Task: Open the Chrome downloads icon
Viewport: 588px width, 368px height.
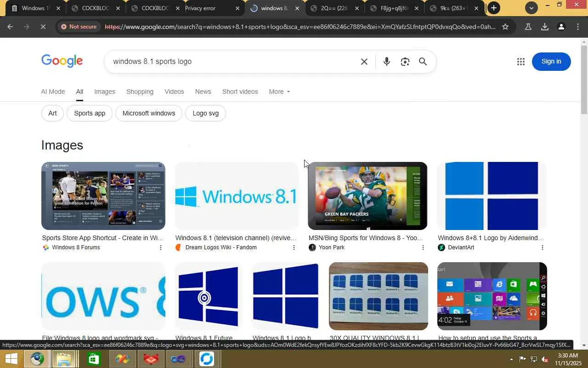Action: click(x=545, y=27)
